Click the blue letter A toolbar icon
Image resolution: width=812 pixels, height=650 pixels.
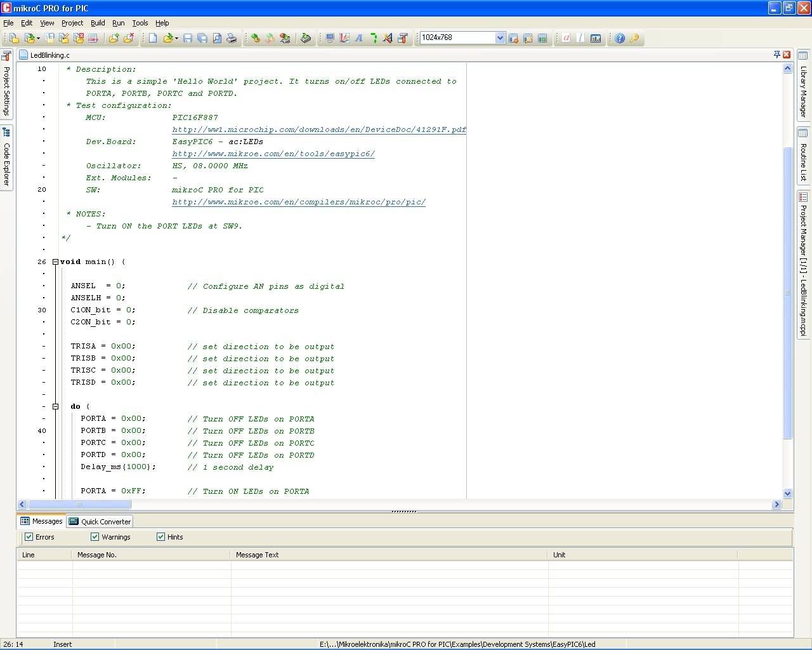[x=359, y=38]
